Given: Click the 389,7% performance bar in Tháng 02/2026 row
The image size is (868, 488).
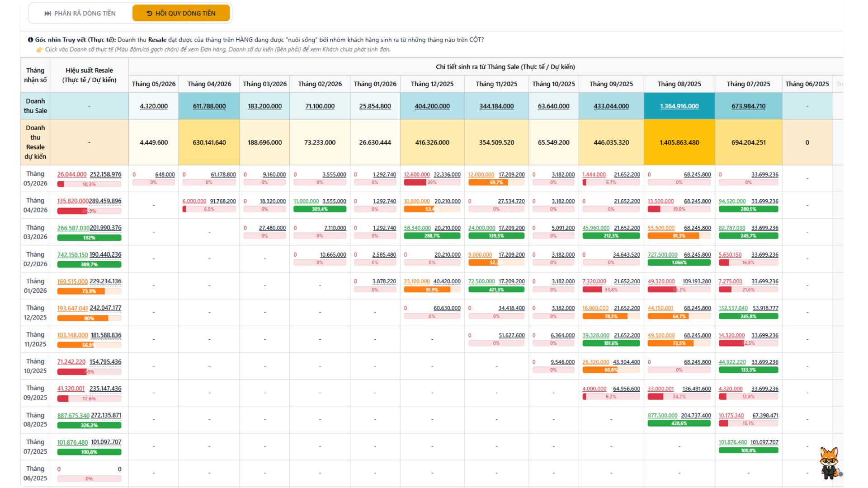Looking at the screenshot, I should point(89,264).
